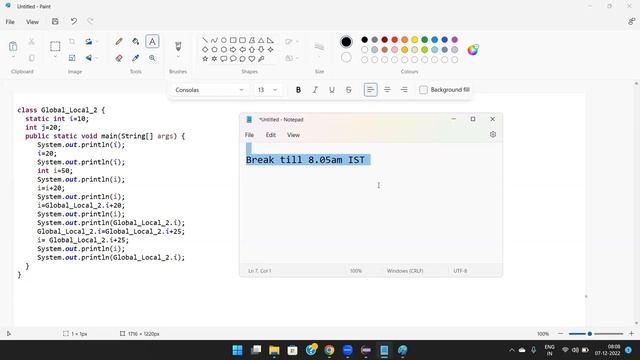Viewport: 640px width, 360px height.
Task: Set text alignment to left
Action: tap(371, 90)
